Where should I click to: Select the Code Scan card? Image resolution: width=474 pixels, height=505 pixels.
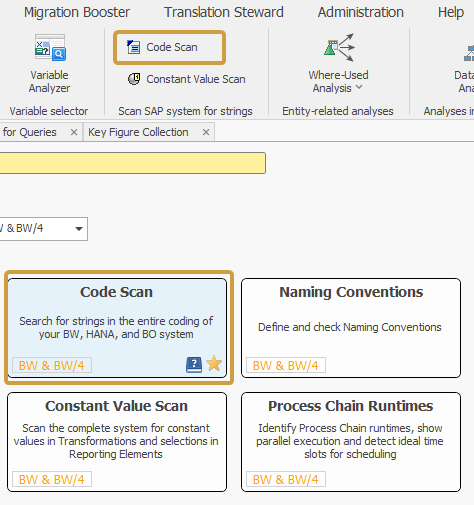(117, 328)
